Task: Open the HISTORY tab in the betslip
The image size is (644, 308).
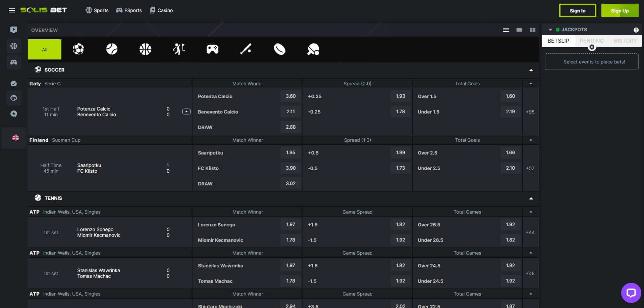Action: click(x=625, y=41)
